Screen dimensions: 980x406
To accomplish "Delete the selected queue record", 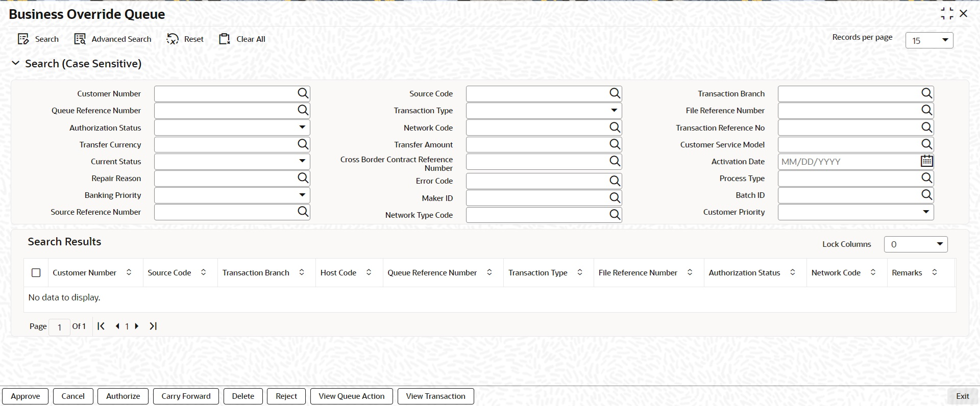I will pyautogui.click(x=243, y=396).
